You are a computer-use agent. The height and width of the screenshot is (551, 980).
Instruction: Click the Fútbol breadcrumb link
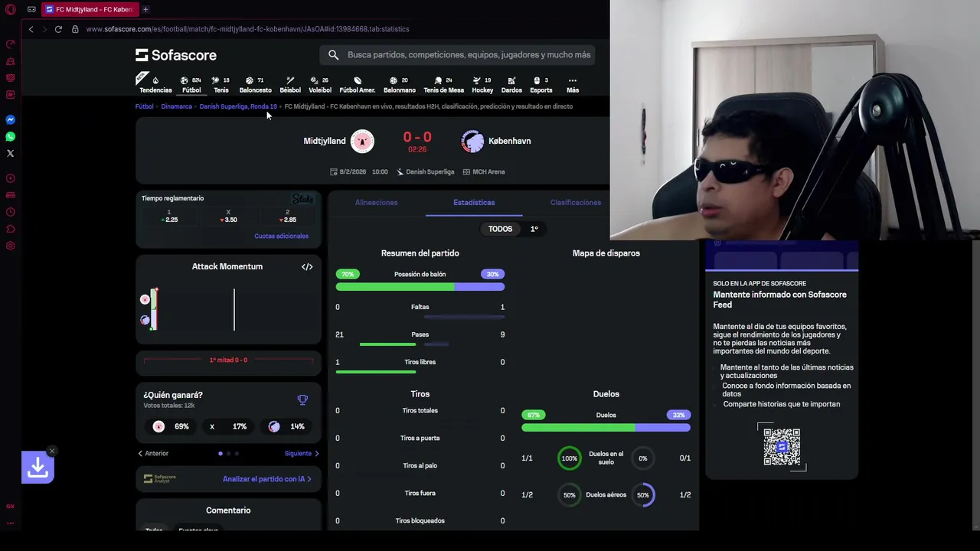(144, 106)
